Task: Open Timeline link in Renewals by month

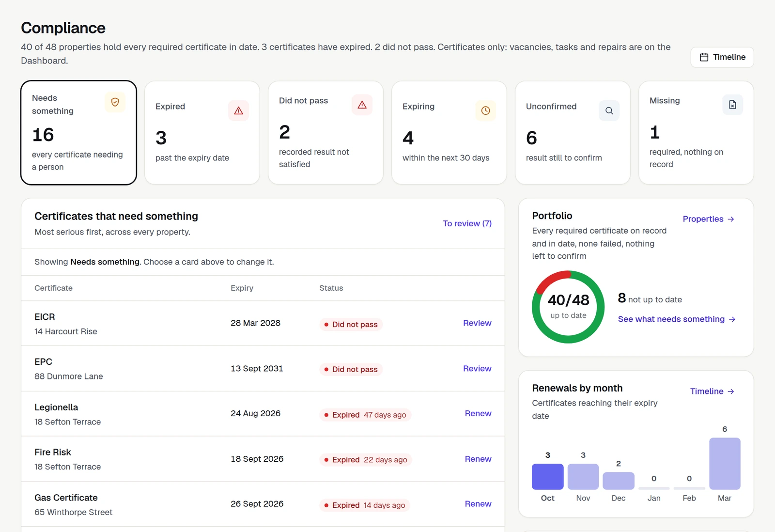Action: pos(712,391)
